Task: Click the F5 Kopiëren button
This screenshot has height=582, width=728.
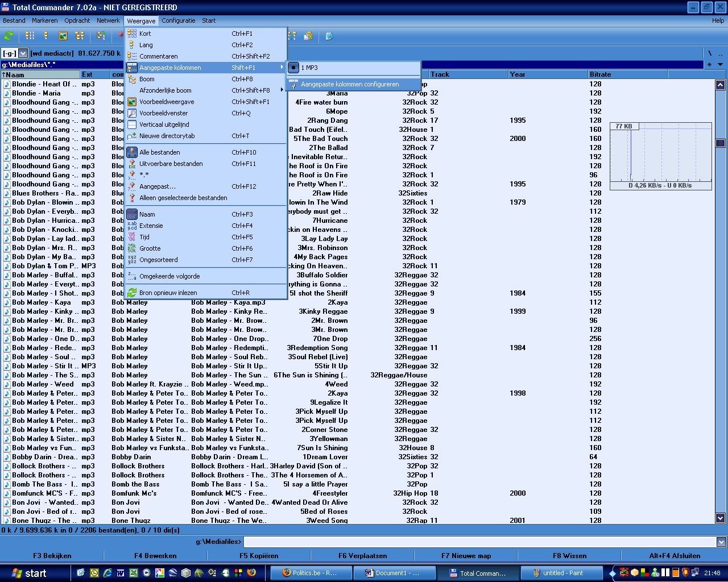Action: [259, 556]
